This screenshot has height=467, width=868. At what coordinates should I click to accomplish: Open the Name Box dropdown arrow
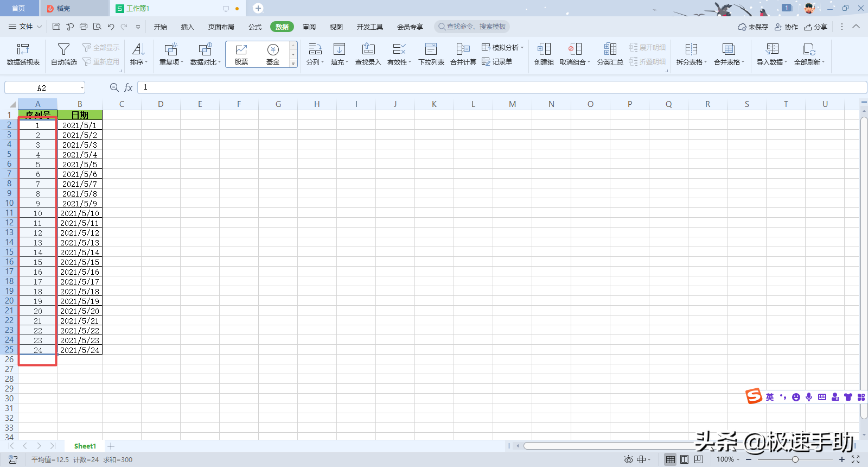pyautogui.click(x=82, y=88)
